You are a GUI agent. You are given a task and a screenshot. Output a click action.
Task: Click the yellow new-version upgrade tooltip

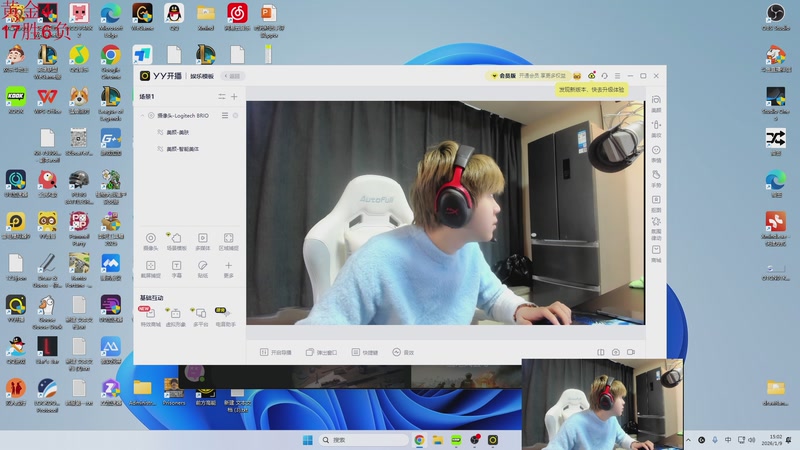pos(591,90)
